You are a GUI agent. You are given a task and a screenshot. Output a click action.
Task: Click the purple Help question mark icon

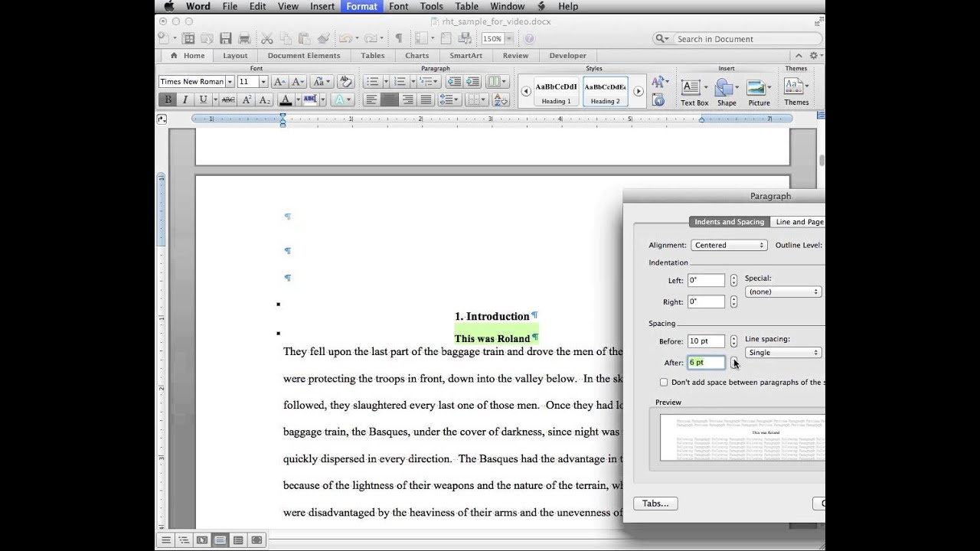pos(529,38)
